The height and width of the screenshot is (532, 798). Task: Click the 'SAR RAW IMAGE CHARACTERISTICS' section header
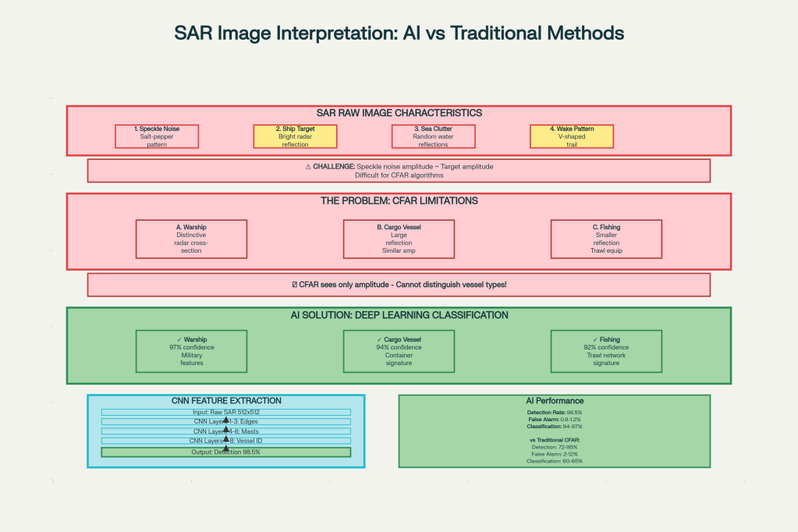[x=399, y=113]
